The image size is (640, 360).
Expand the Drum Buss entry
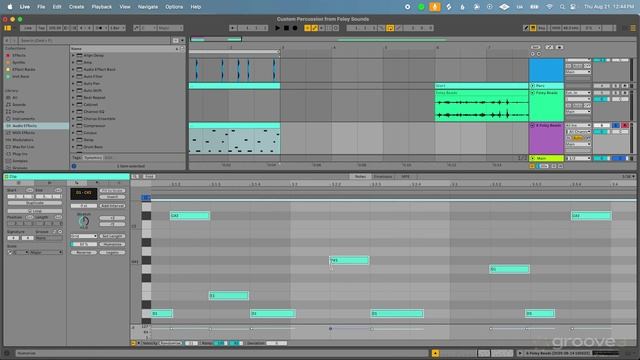point(73,147)
